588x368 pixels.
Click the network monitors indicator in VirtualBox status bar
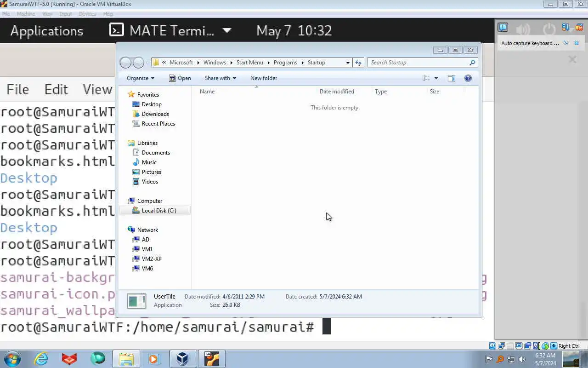pyautogui.click(x=501, y=346)
